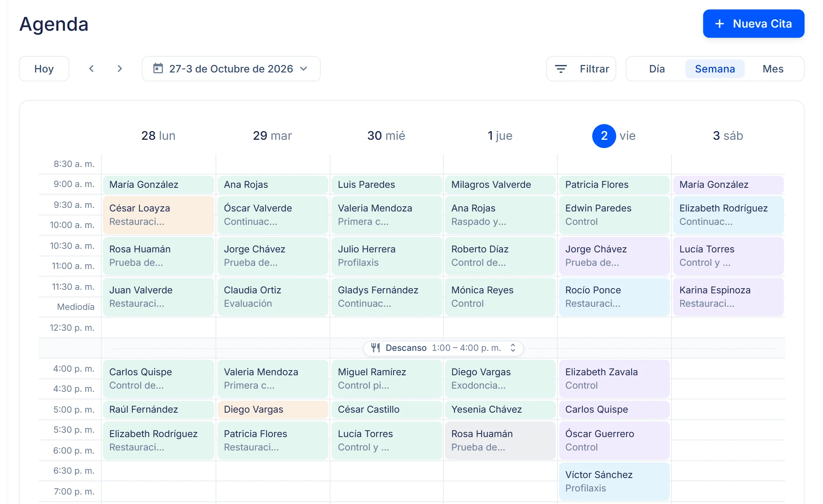
Task: Click the Hoy button
Action: 44,69
